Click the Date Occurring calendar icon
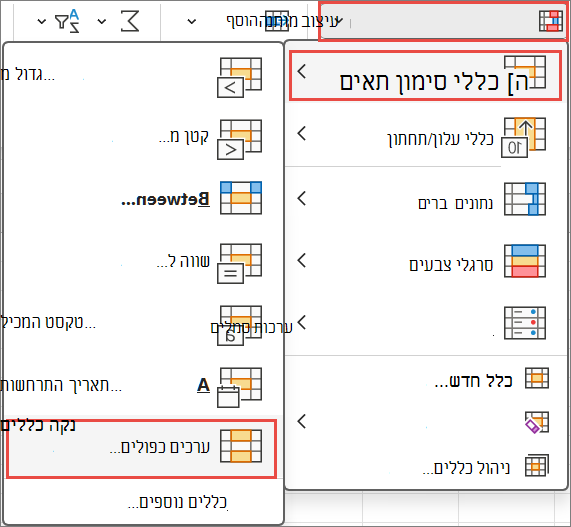The height and width of the screenshot is (527, 571). pyautogui.click(x=240, y=388)
